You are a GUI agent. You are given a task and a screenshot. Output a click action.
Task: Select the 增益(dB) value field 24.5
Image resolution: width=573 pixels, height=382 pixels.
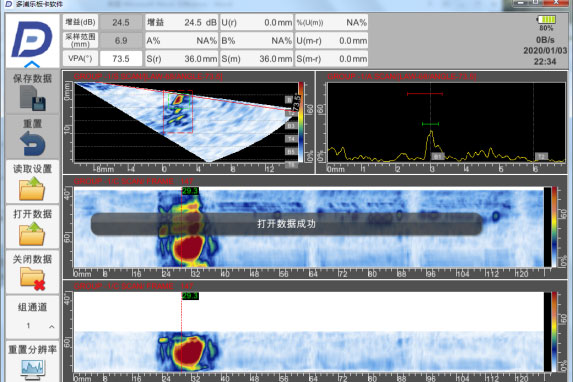click(x=121, y=23)
